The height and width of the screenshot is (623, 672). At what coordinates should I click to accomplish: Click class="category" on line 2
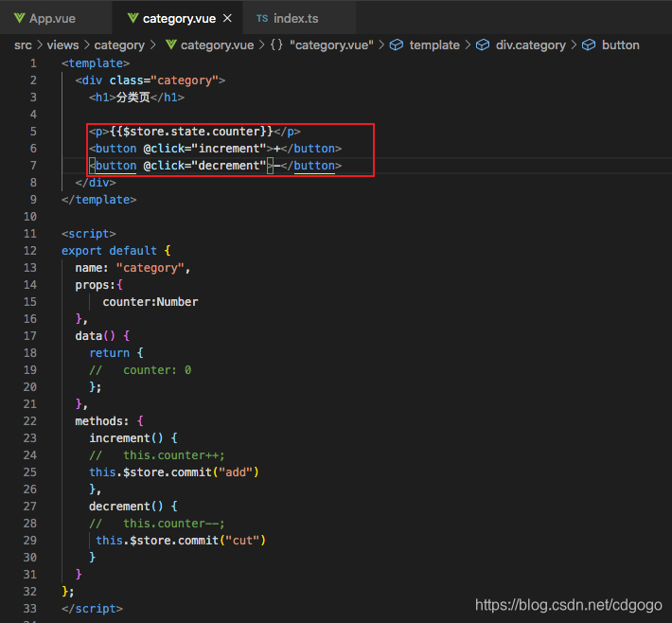[164, 80]
